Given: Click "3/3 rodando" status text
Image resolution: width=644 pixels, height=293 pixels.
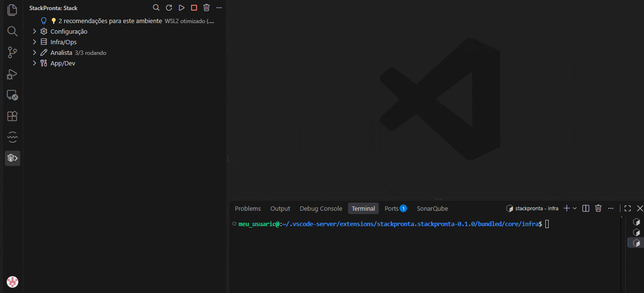Looking at the screenshot, I should pyautogui.click(x=90, y=53).
